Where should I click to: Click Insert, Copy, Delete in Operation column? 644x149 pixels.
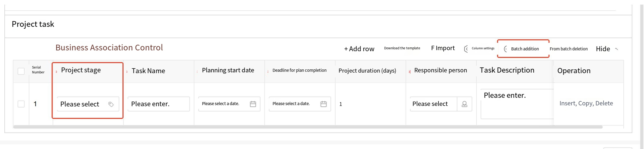coord(586,103)
